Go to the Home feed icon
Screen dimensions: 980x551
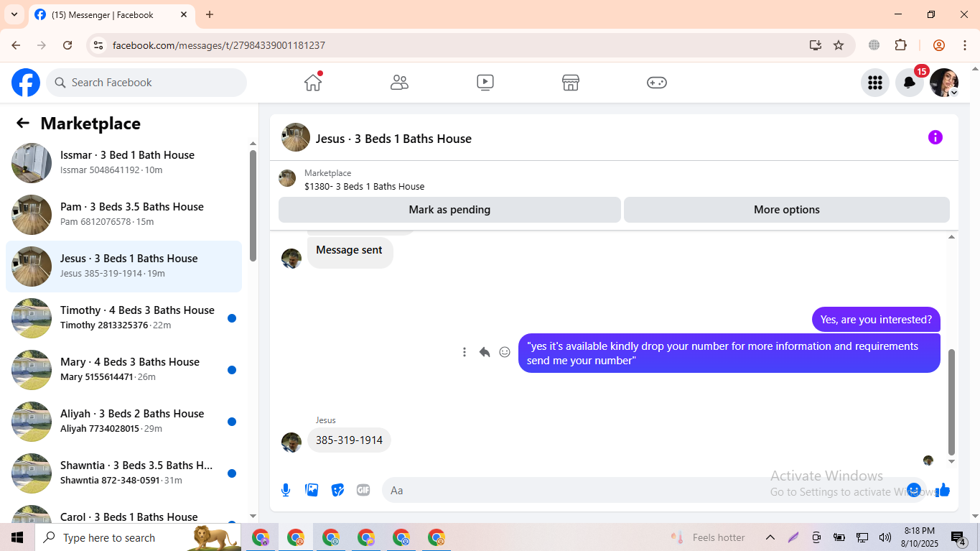pyautogui.click(x=313, y=83)
